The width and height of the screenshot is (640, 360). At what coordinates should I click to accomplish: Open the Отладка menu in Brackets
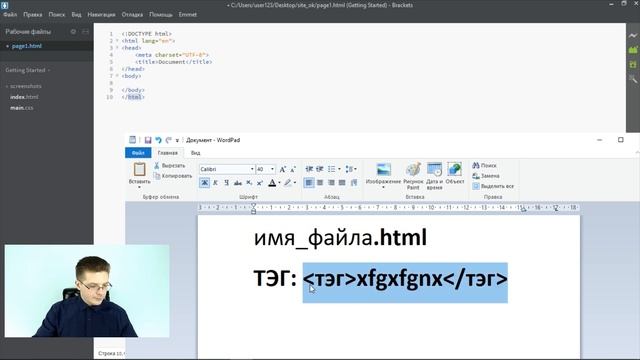coord(132,14)
